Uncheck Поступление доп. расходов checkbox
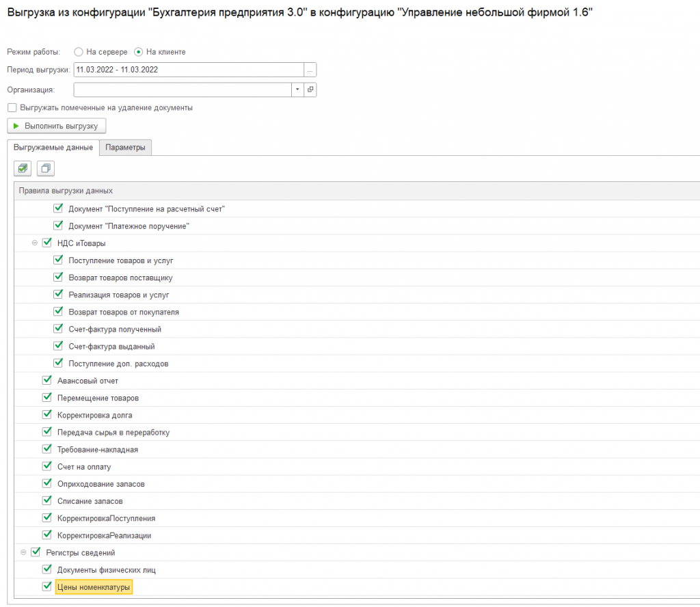 tap(58, 363)
